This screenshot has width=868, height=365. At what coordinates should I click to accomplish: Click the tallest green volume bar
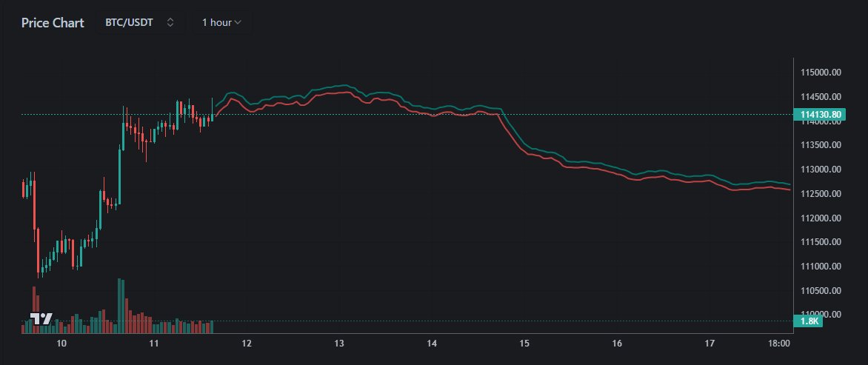118,306
